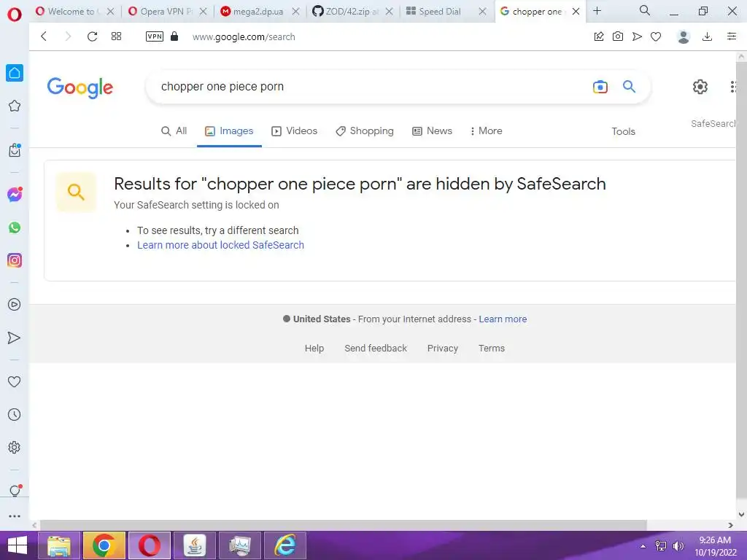Click Send feedback footer link
Image resolution: width=747 pixels, height=560 pixels.
point(376,348)
